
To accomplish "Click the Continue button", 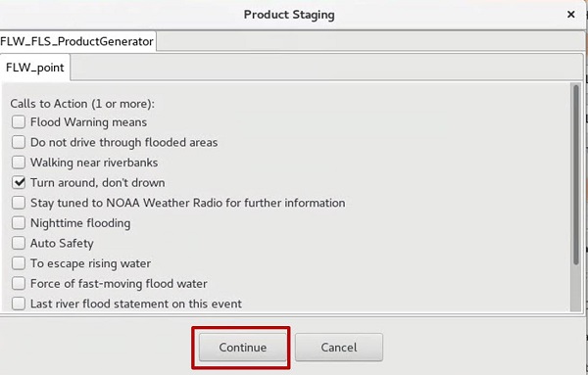I will [243, 348].
